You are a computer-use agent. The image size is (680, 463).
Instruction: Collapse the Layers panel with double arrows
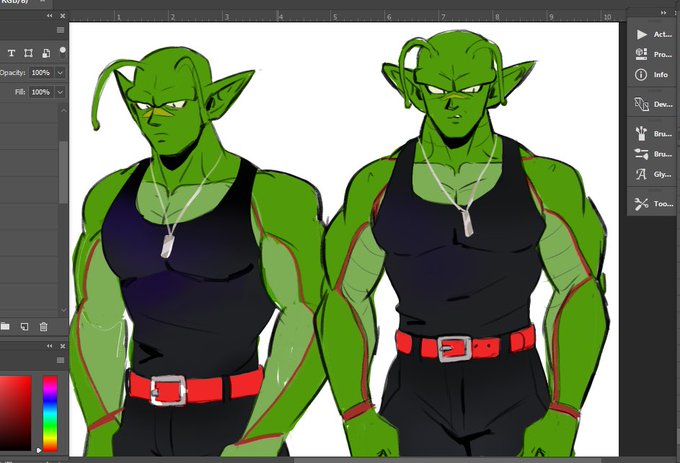click(x=49, y=16)
